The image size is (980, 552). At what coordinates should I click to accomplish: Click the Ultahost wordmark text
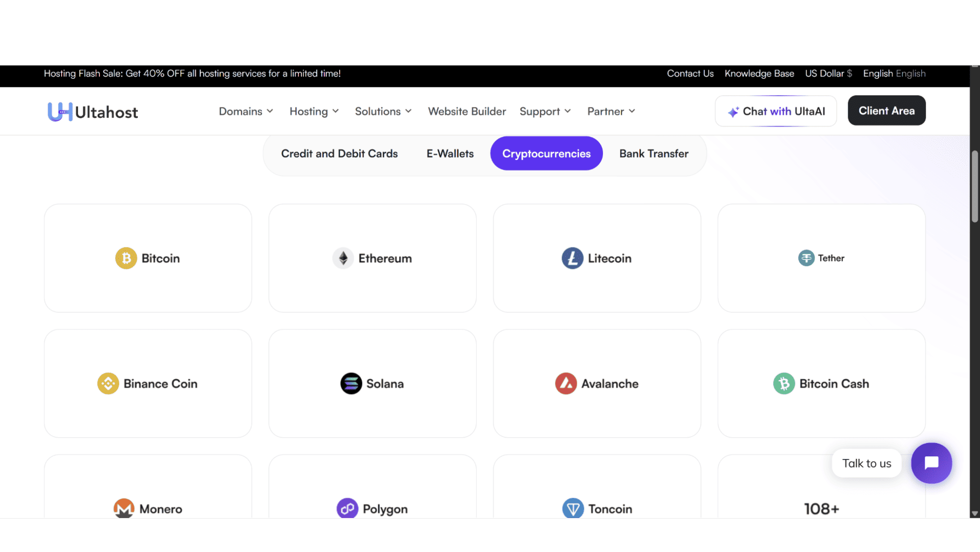106,112
